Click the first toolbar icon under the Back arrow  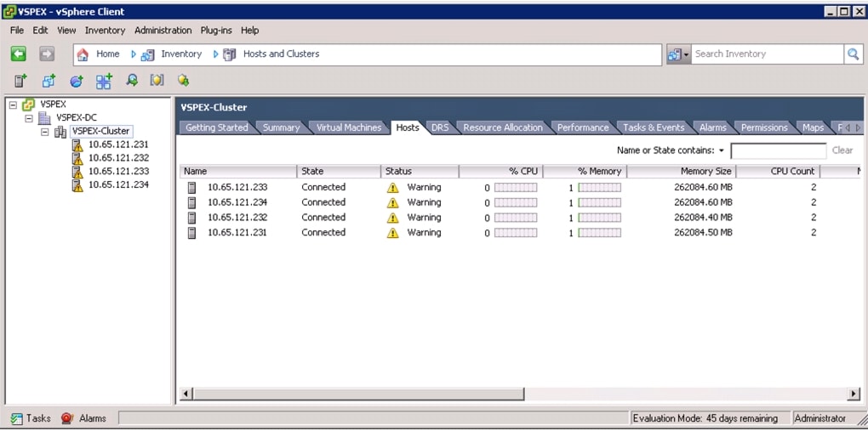tap(20, 81)
